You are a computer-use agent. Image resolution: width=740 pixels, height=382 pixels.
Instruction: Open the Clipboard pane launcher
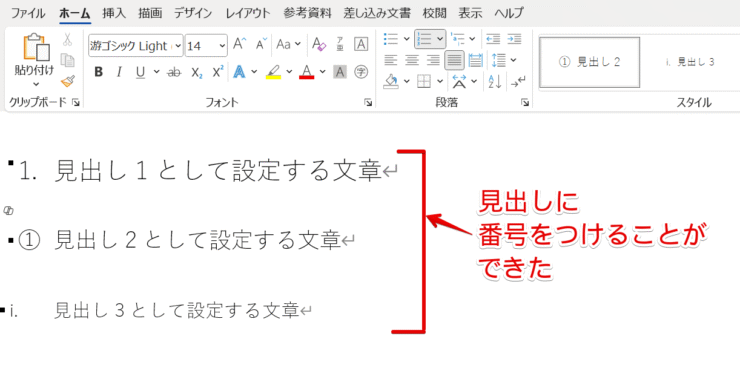tap(76, 102)
